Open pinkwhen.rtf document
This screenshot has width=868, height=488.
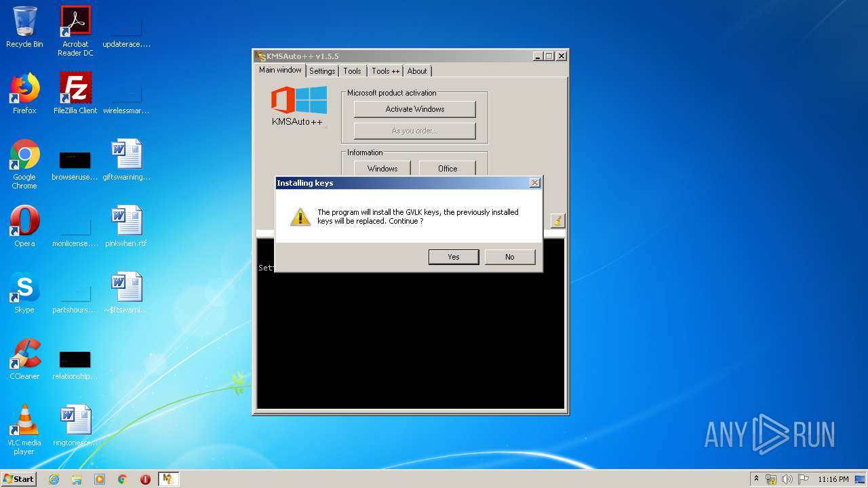126,226
